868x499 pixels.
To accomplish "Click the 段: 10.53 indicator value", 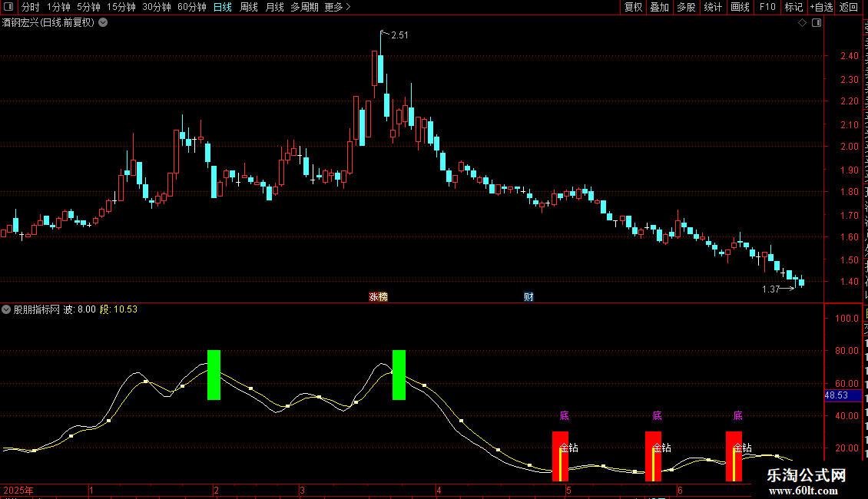I will [118, 309].
